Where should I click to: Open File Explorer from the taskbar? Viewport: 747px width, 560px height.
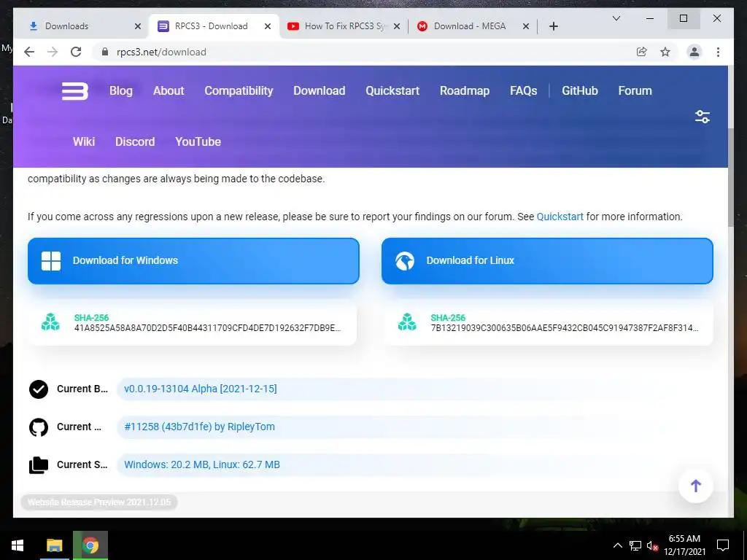tap(54, 545)
